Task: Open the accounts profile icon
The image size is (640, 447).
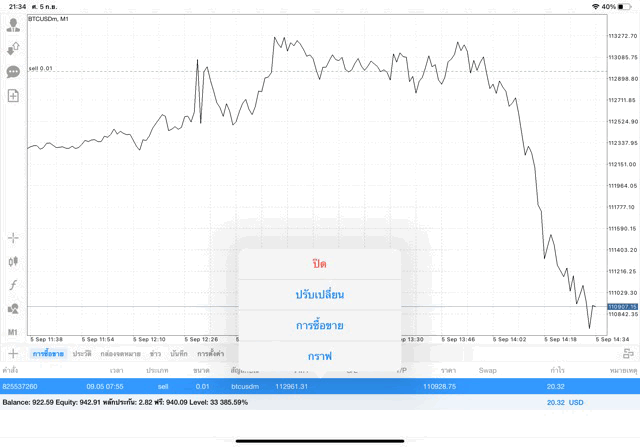Action: click(13, 24)
